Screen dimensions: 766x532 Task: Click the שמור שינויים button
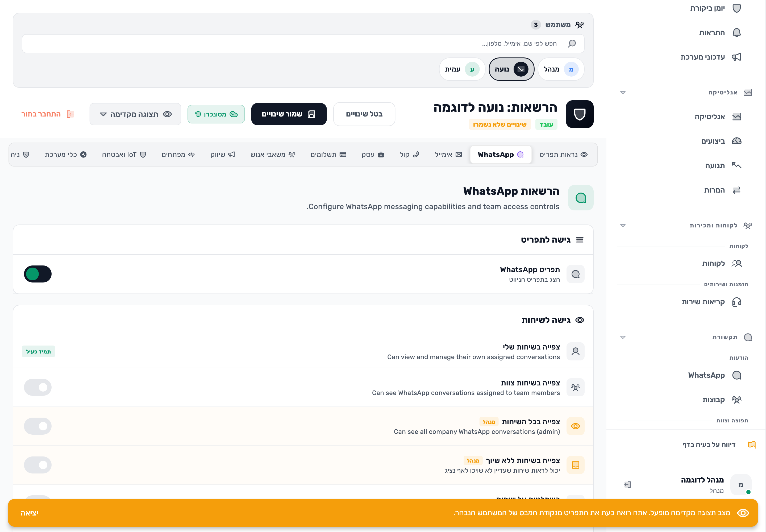point(289,114)
